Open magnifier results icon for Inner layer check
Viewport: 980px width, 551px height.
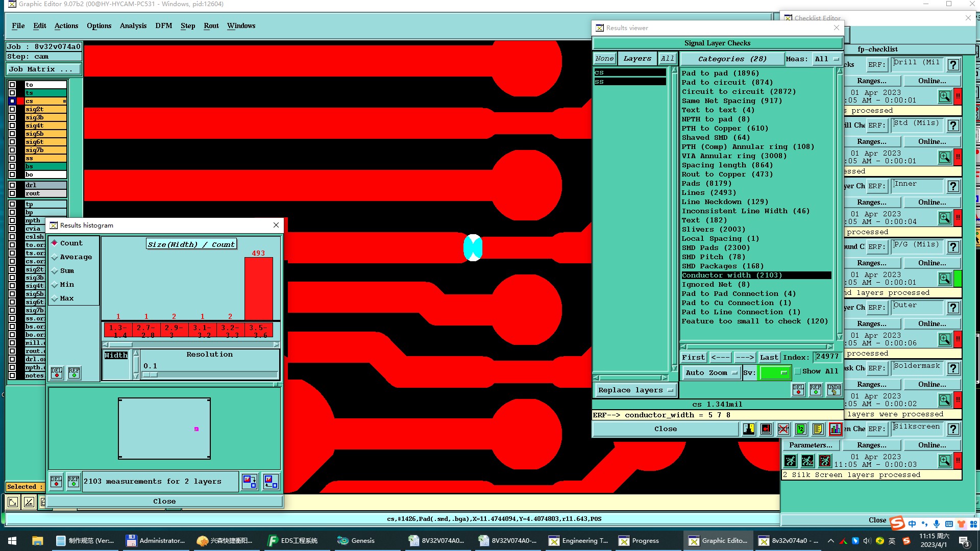pos(945,217)
